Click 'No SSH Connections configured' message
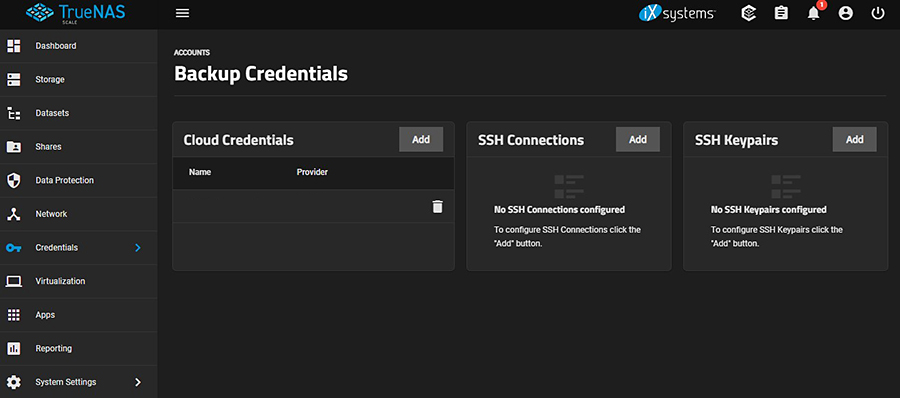The image size is (900, 398). 560,210
